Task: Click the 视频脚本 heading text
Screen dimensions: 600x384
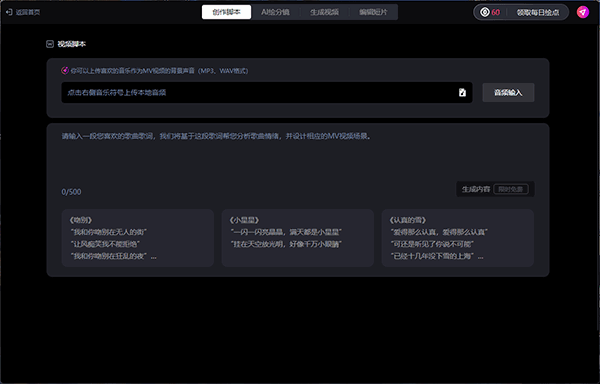Action: pos(72,44)
